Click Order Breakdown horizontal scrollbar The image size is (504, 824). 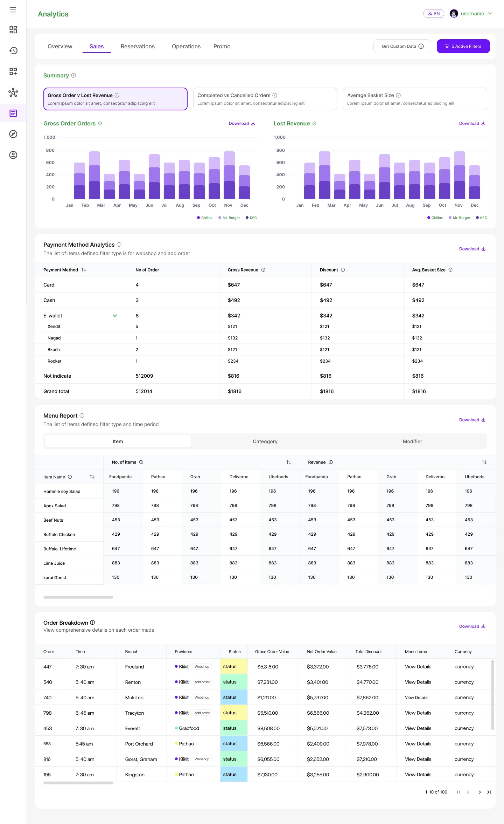pyautogui.click(x=78, y=783)
